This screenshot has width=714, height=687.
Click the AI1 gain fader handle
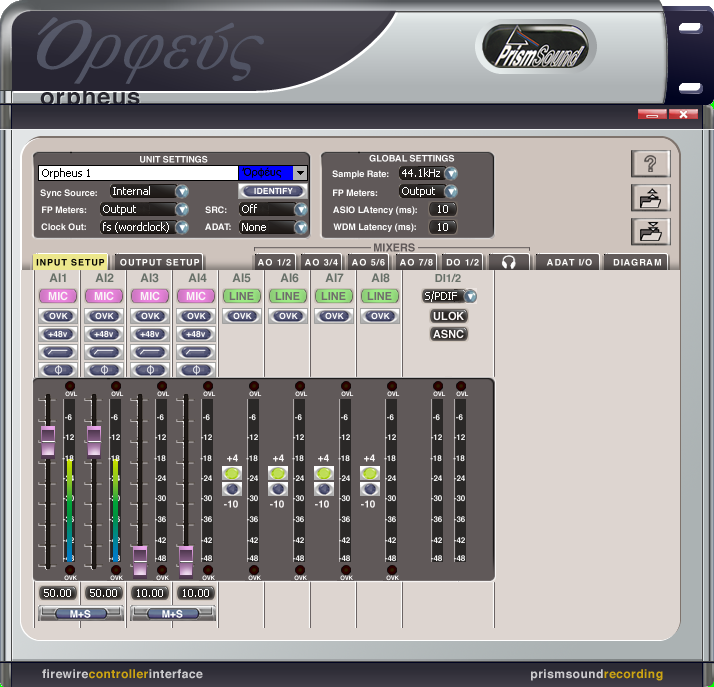tap(47, 437)
